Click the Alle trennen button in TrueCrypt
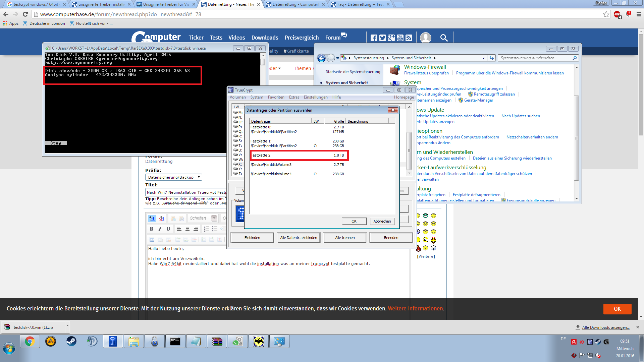644x362 pixels. pyautogui.click(x=345, y=238)
